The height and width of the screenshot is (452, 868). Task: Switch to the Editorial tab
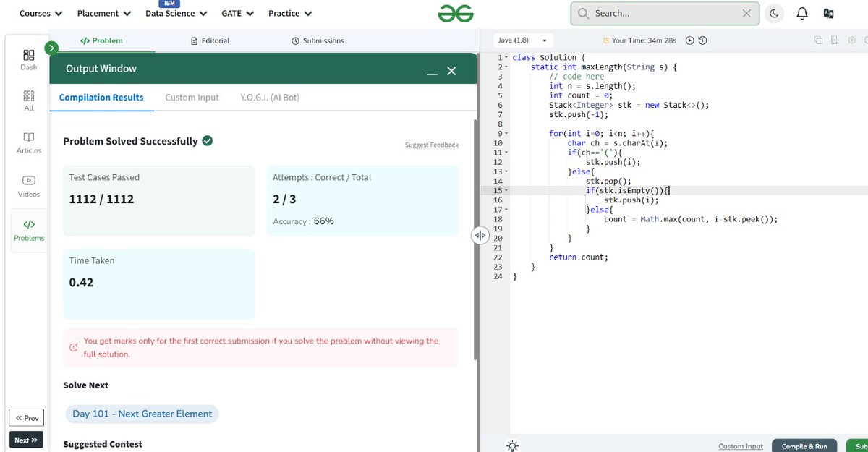tap(210, 40)
